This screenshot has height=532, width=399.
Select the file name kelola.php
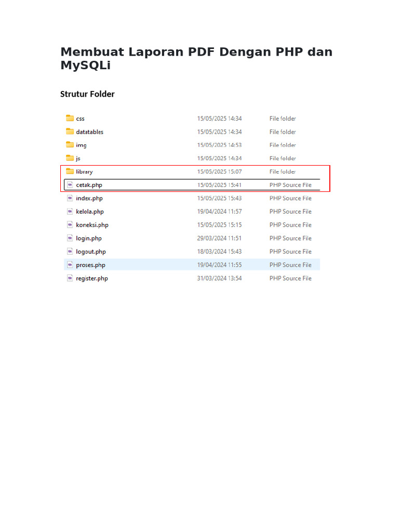point(90,211)
